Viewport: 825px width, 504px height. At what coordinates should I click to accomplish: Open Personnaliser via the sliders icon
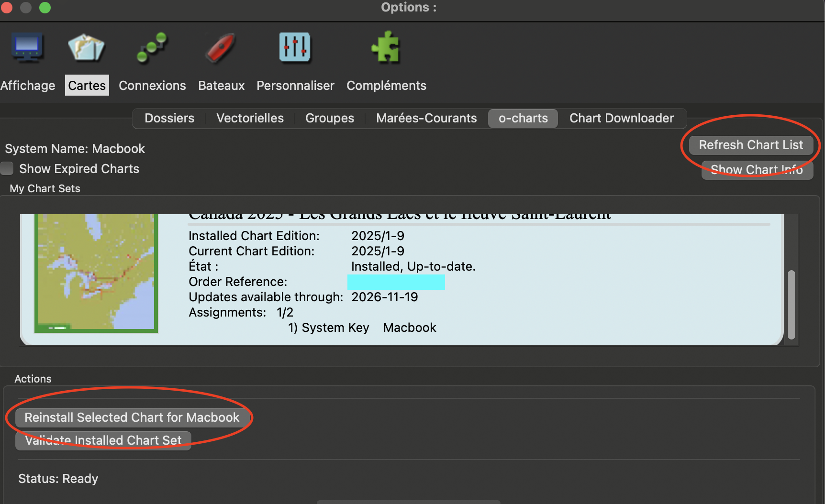[295, 48]
